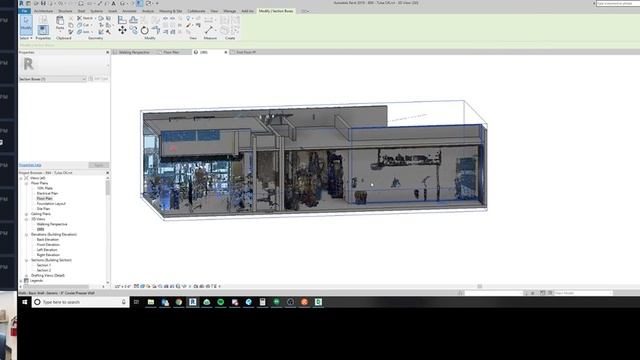Switch to the Architecture ribbon tab
Viewport: 640px width, 360px height.
click(44, 11)
